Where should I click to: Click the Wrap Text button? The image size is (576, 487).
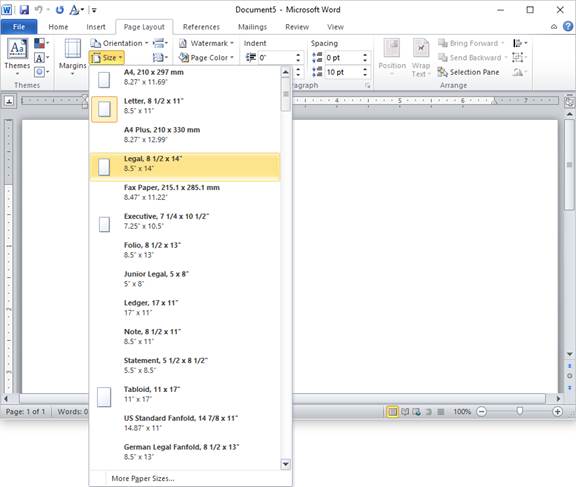click(421, 57)
